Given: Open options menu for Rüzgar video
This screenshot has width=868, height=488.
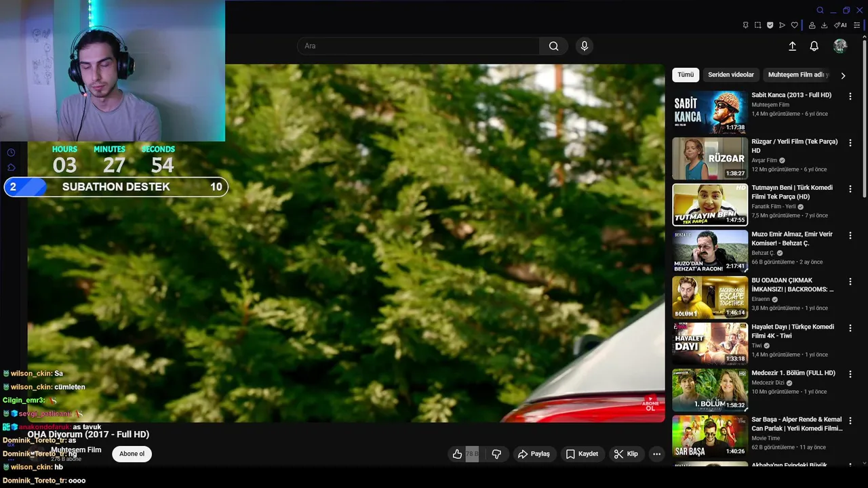Looking at the screenshot, I should [850, 143].
